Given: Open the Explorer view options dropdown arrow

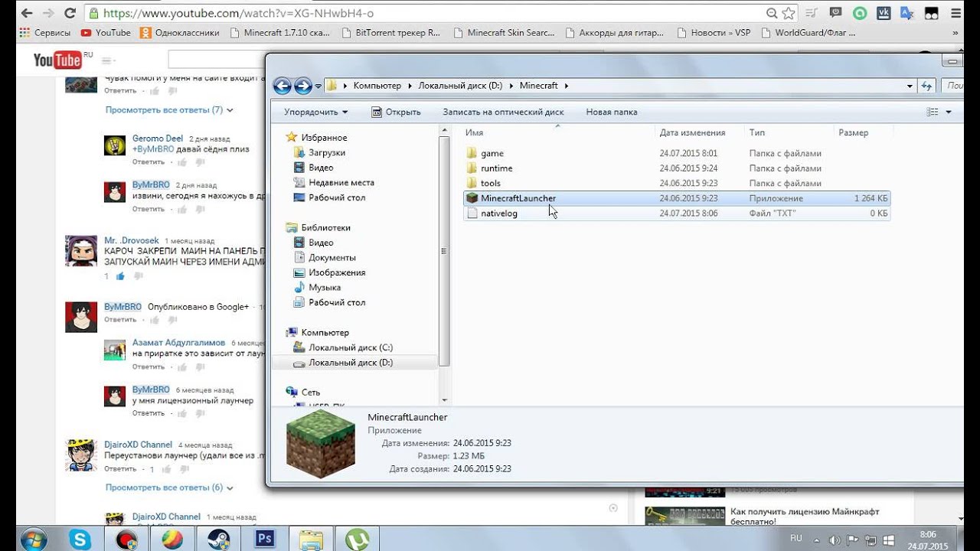Looking at the screenshot, I should (949, 112).
